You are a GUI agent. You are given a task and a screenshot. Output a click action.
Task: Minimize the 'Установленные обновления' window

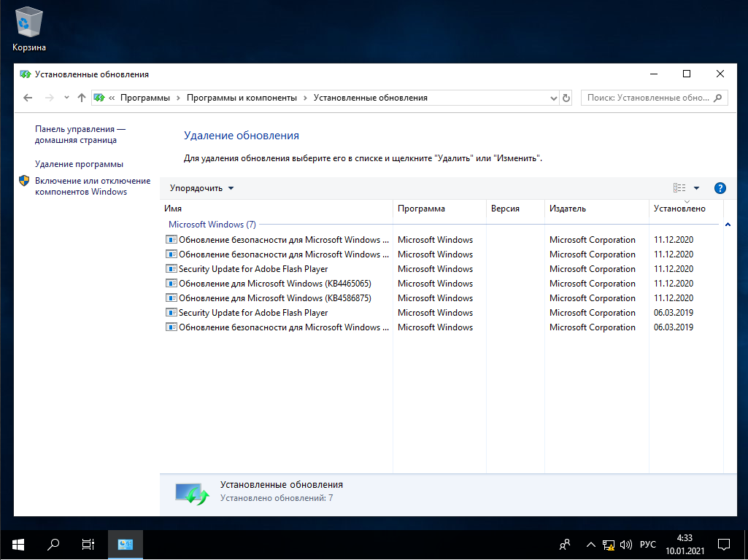point(654,74)
